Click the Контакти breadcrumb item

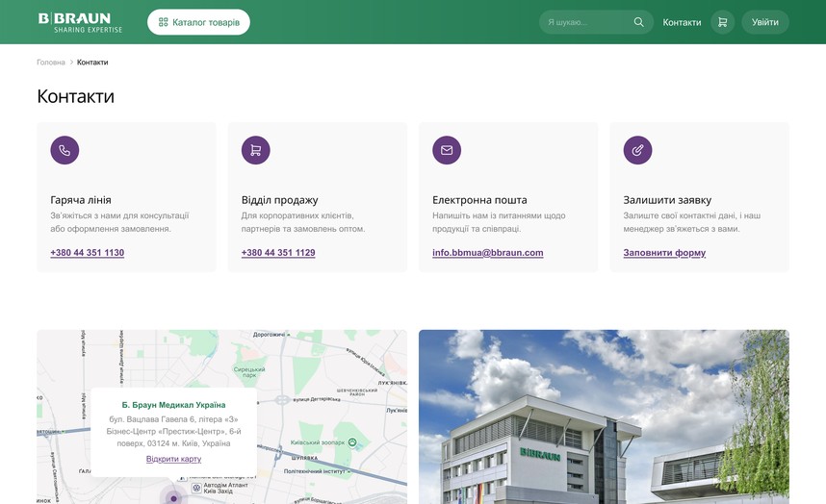pos(92,63)
